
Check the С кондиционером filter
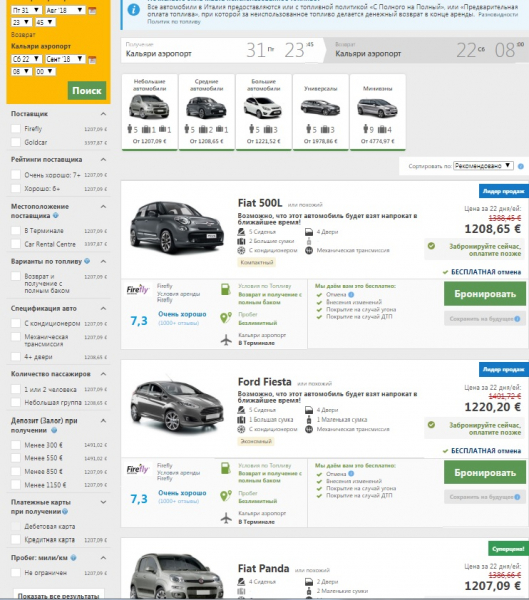click(x=16, y=323)
